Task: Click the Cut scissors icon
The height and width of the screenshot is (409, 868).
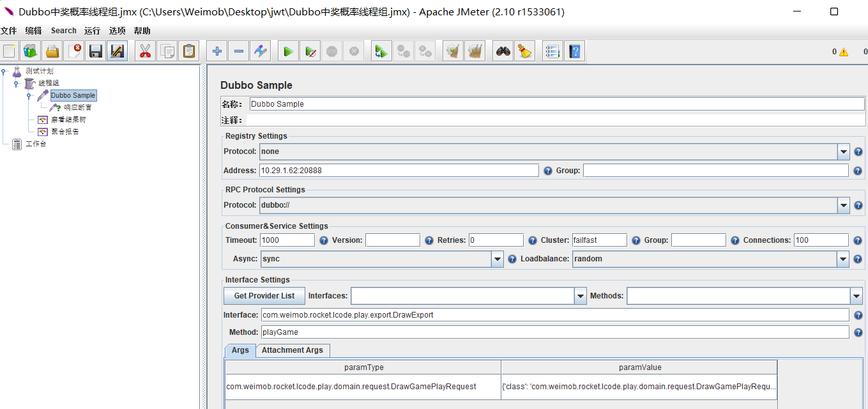Action: pyautogui.click(x=146, y=51)
